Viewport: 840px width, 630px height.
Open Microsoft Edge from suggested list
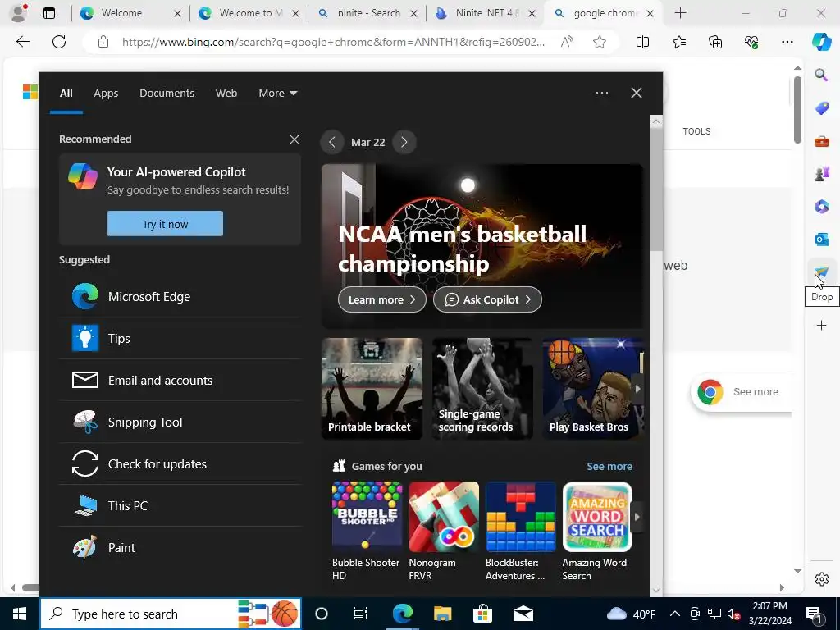[180, 297]
